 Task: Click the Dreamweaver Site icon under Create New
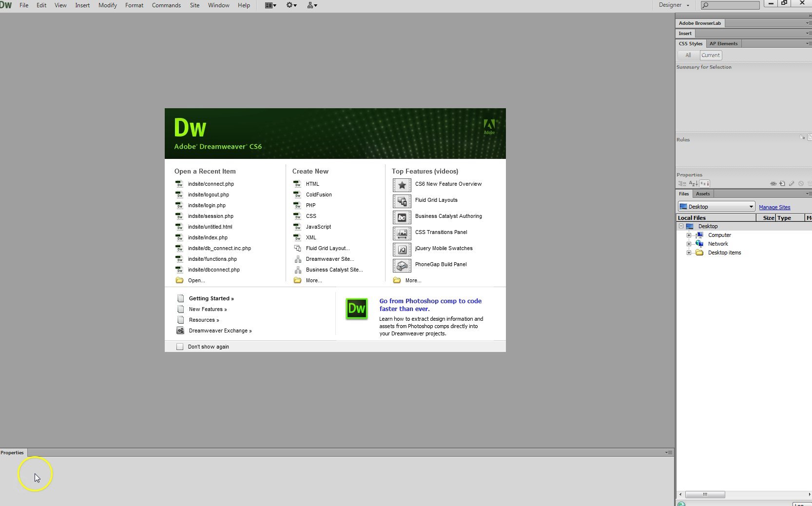tap(297, 259)
